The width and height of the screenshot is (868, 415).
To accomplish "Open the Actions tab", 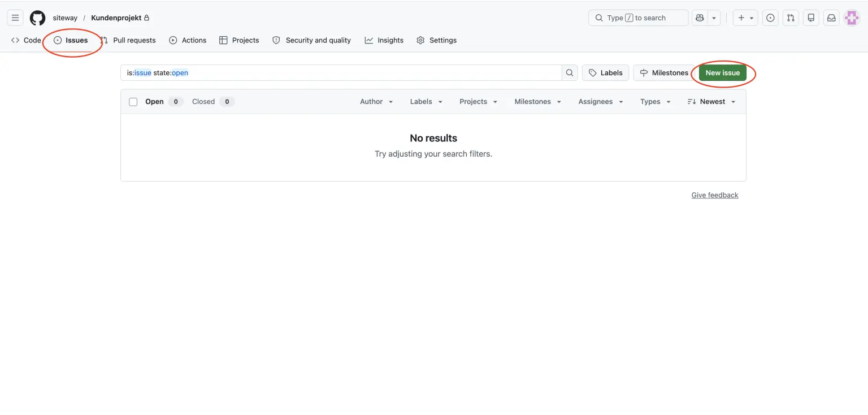I will (x=188, y=40).
